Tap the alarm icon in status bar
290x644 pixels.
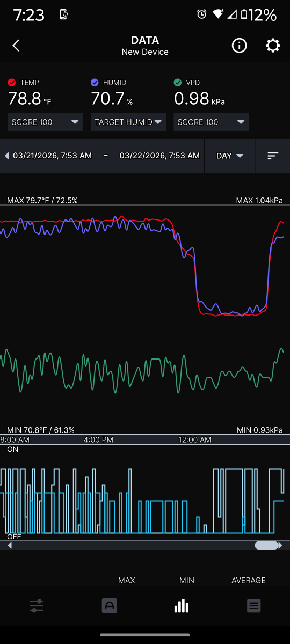(x=202, y=14)
